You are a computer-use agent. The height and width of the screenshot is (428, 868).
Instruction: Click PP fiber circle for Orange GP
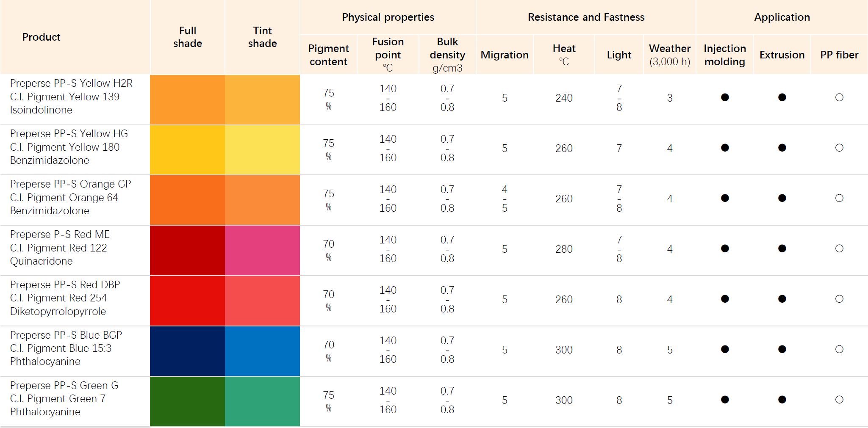coord(839,198)
